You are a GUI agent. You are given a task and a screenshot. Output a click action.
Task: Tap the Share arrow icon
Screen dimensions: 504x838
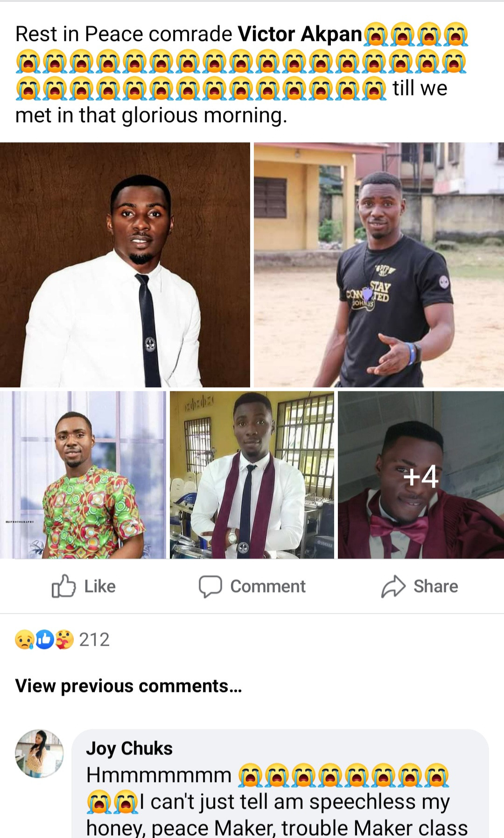pos(393,586)
